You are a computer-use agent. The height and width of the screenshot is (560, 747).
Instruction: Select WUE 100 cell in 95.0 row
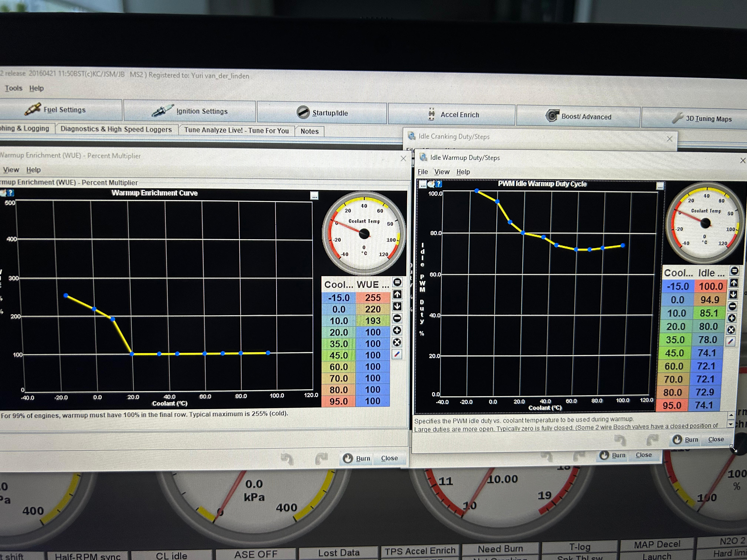[x=373, y=401]
